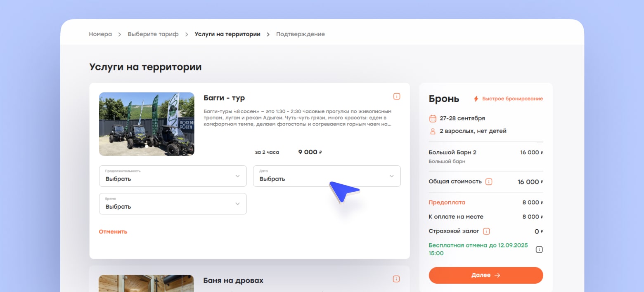Image resolution: width=644 pixels, height=292 pixels.
Task: Click К оплате на месте row
Action: point(486,217)
